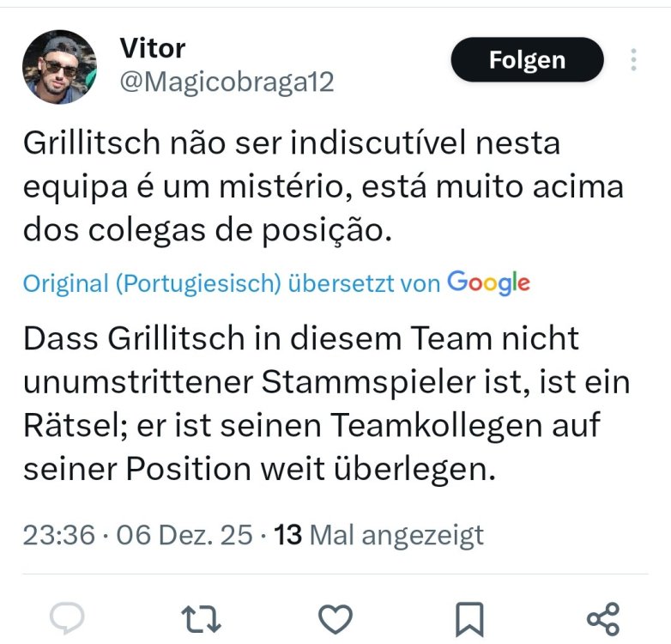Click the Portuguese original tweet text
Viewport: 671px width, 644px height.
pos(323,186)
